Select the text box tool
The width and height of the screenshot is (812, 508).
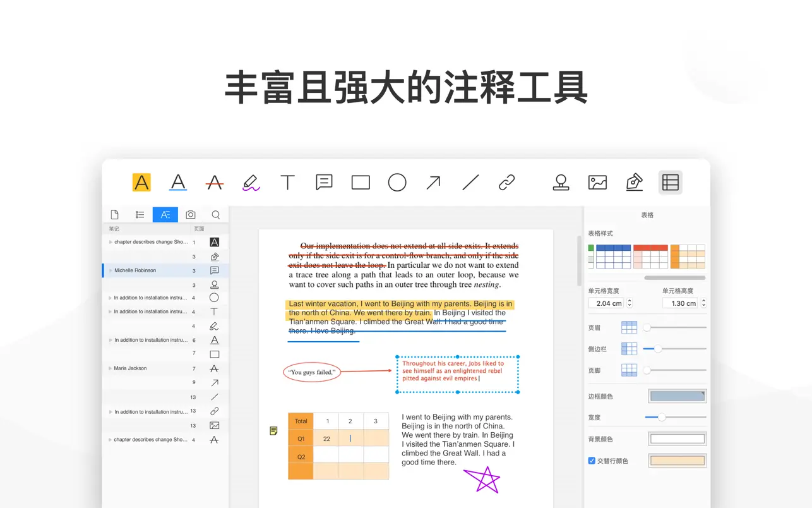287,183
